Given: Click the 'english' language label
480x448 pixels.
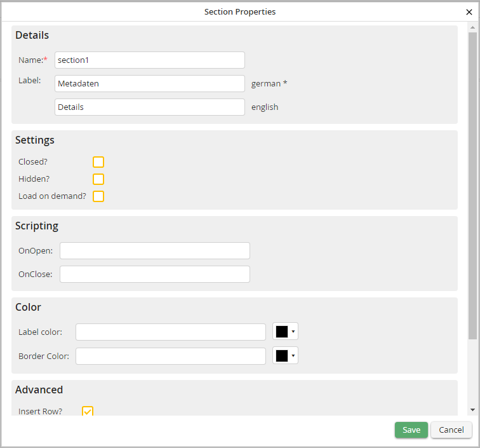Looking at the screenshot, I should point(265,107).
